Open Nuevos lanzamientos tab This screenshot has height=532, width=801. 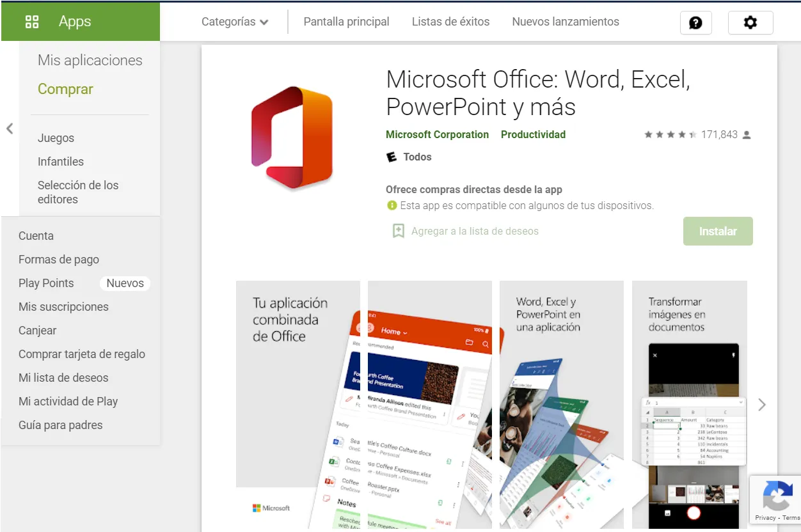pyautogui.click(x=566, y=22)
